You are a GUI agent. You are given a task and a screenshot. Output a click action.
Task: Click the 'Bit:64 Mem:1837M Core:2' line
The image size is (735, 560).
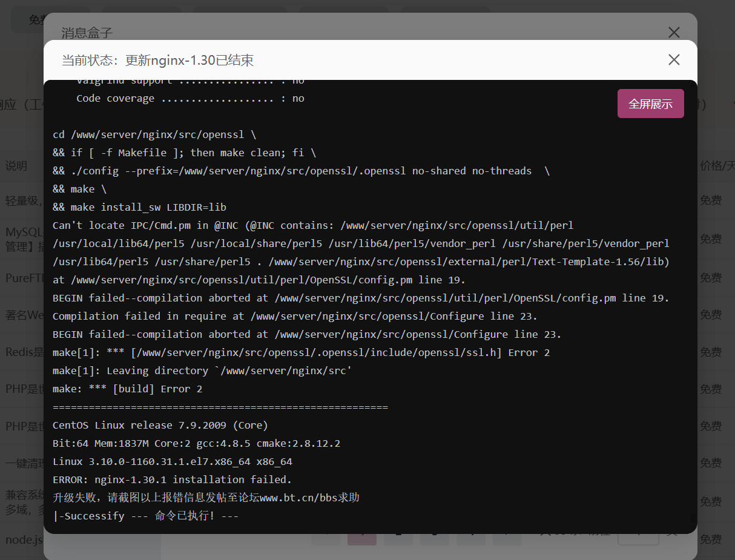pyautogui.click(x=196, y=443)
